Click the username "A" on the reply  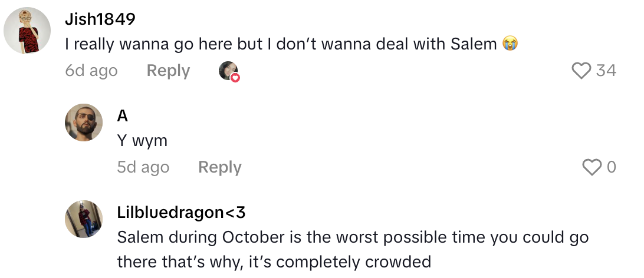[123, 115]
